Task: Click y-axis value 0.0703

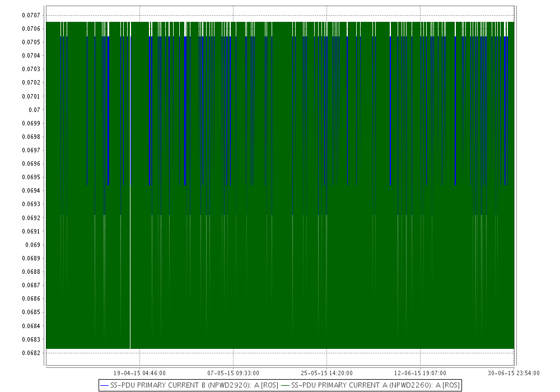Action: pyautogui.click(x=31, y=69)
